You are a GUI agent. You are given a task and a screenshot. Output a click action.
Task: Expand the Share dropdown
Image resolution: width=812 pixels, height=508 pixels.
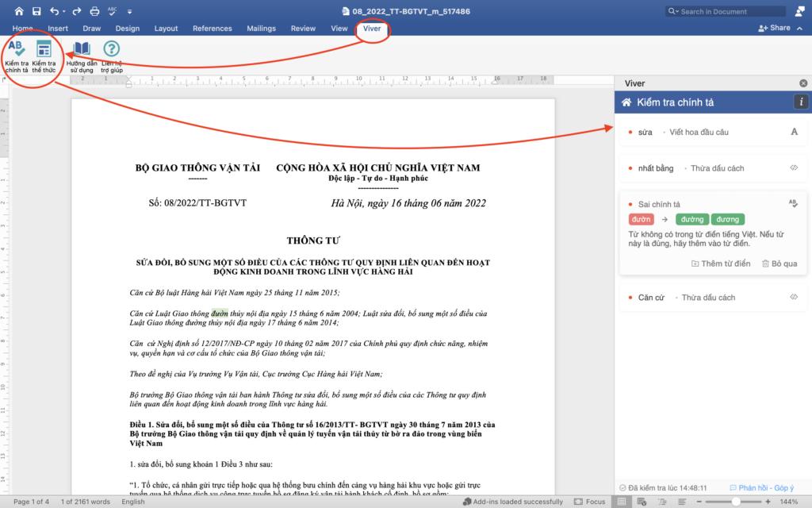pos(797,28)
